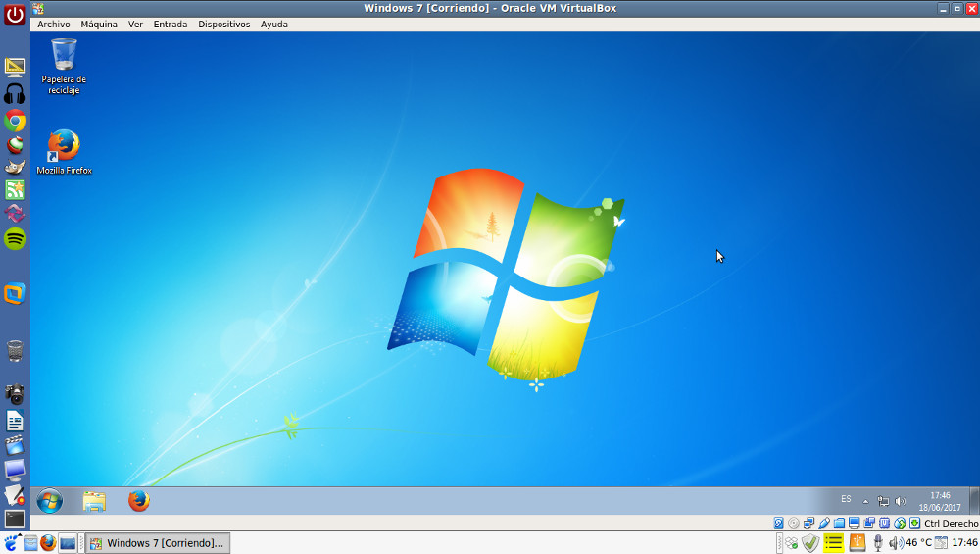
Task: Click the ES language indicator
Action: click(x=846, y=500)
